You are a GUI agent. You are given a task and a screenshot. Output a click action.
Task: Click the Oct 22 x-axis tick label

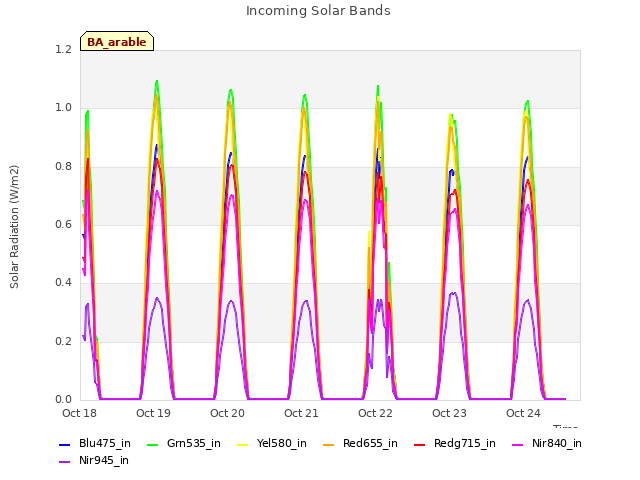point(376,413)
